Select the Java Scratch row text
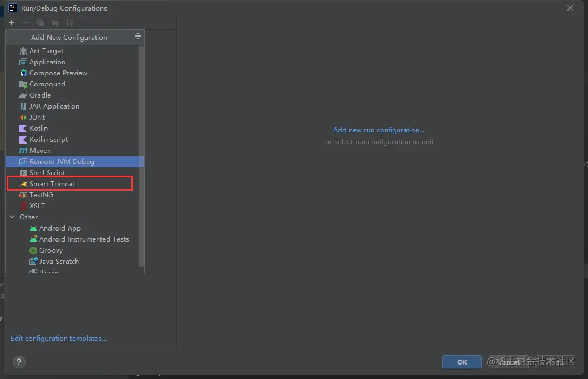The height and width of the screenshot is (379, 588). (59, 262)
